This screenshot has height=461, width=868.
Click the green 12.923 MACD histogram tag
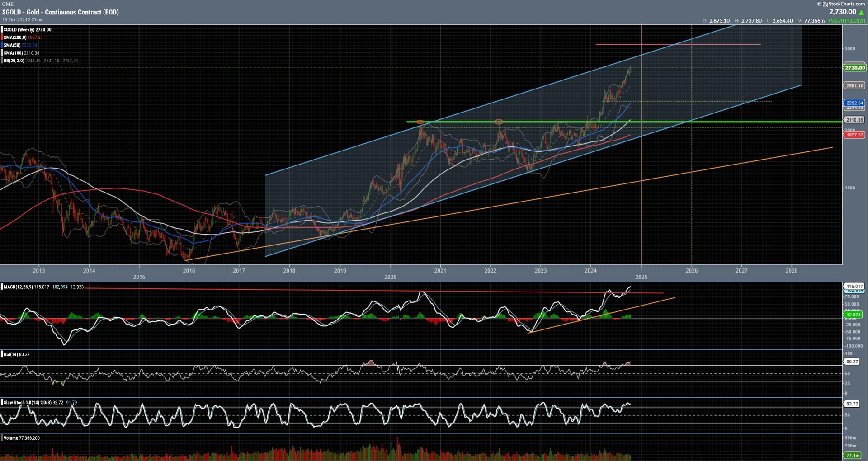coord(854,315)
